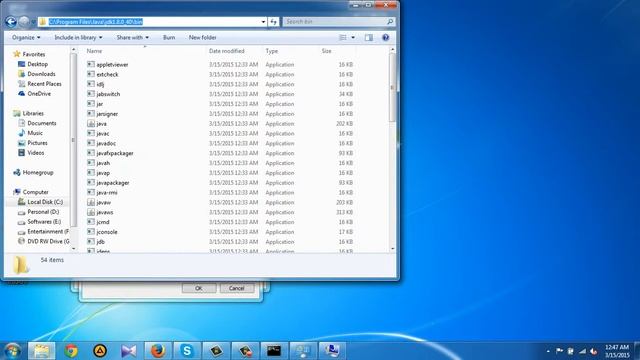Open Skype from taskbar

pos(187,351)
